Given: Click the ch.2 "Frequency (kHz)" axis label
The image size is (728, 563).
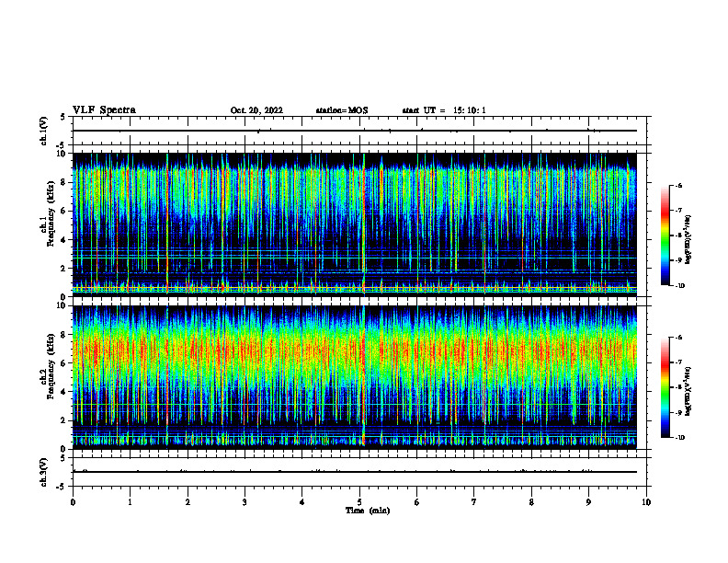Looking at the screenshot, I should 51,366.
